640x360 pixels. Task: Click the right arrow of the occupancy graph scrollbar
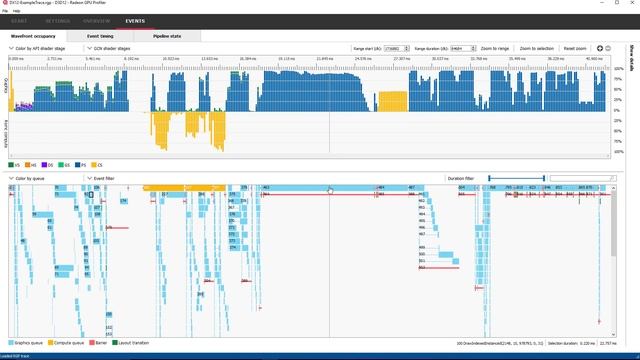(x=608, y=156)
